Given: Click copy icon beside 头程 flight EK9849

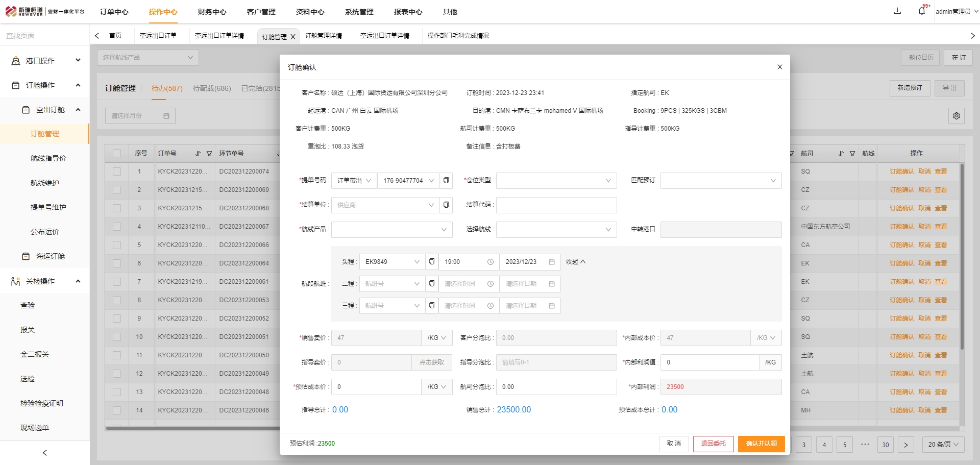Looking at the screenshot, I should pyautogui.click(x=432, y=262).
